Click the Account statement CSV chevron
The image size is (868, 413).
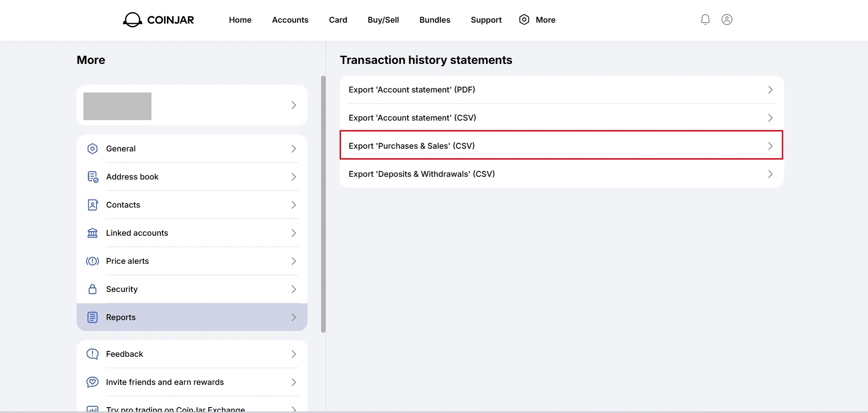pyautogui.click(x=770, y=118)
